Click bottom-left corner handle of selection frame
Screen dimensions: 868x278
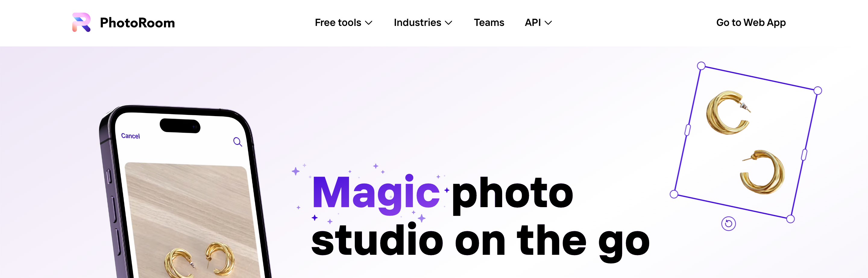point(674,194)
